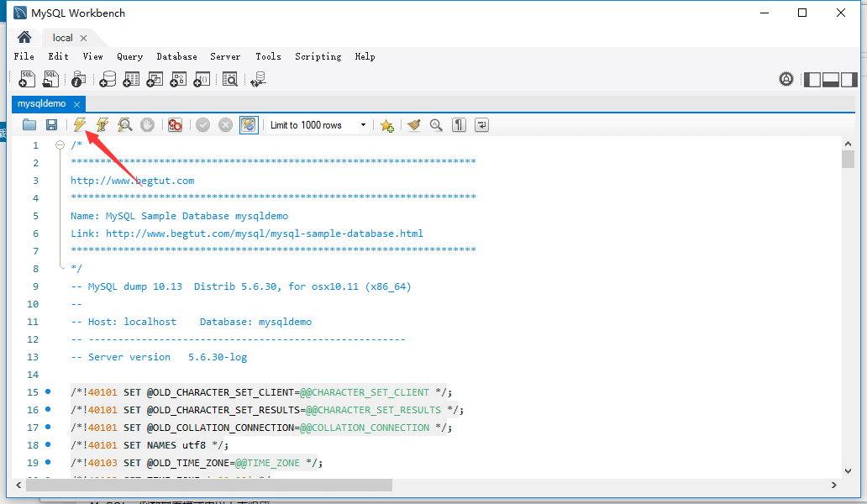Search table data icon in main toolbar
The image size is (867, 504).
(x=229, y=79)
